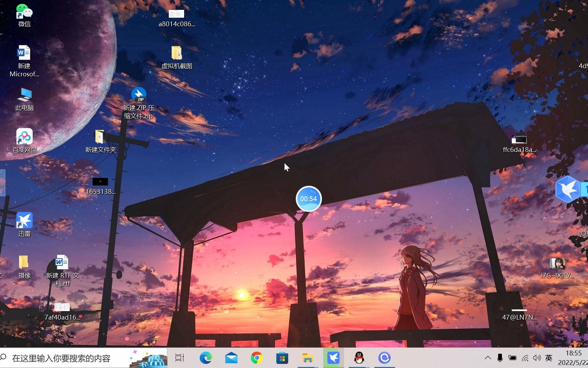Click the Thunder floating widget on right edge
Image resolution: width=588 pixels, height=368 pixels.
(568, 189)
